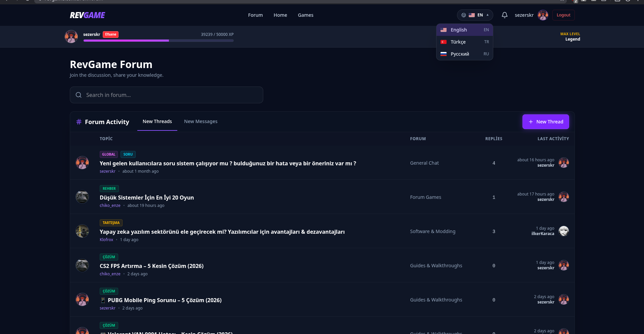Open Forum in top navigation

[255, 15]
